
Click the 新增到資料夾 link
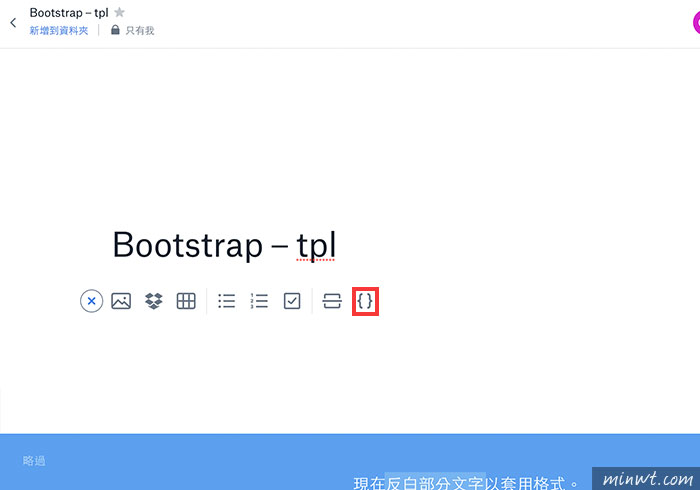coord(59,30)
